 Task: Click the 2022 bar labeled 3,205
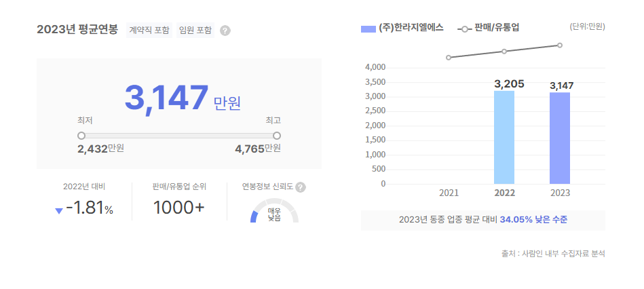click(x=504, y=137)
